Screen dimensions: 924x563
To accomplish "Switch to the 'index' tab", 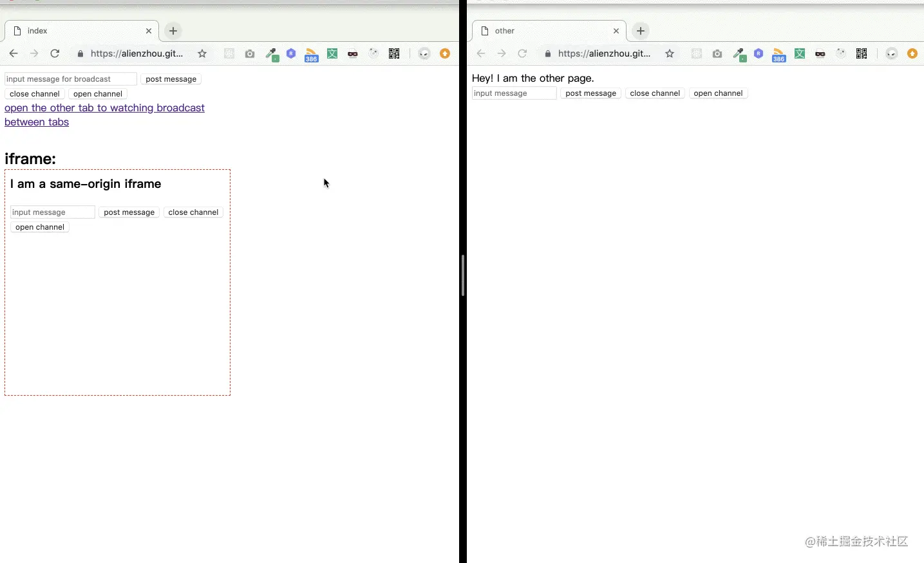I will 77,31.
